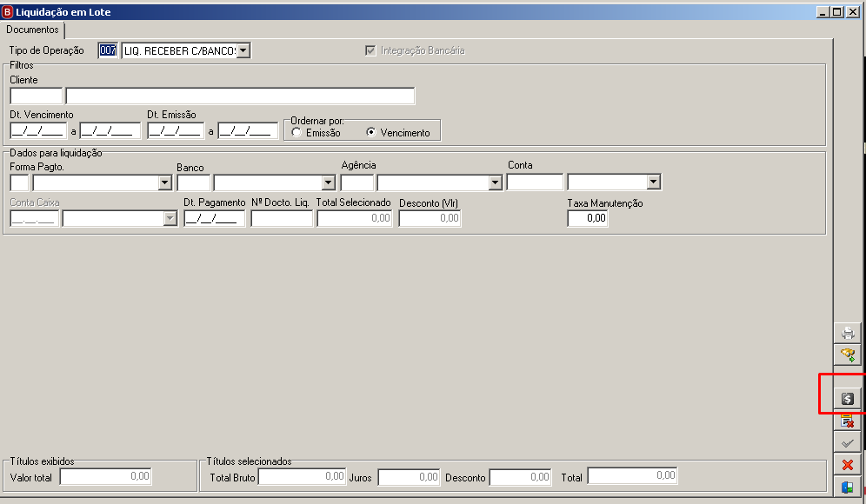The width and height of the screenshot is (866, 504).
Task: Click the Valor total field under Títulos exibidos
Action: [x=105, y=476]
